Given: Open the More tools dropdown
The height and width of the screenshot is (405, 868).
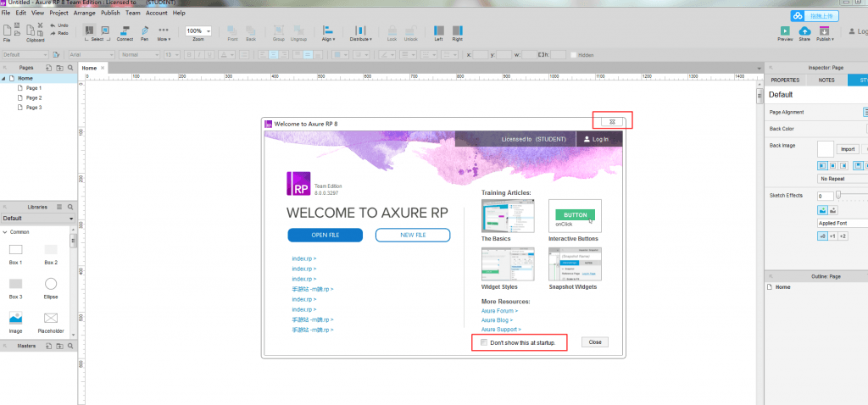Looking at the screenshot, I should 164,33.
